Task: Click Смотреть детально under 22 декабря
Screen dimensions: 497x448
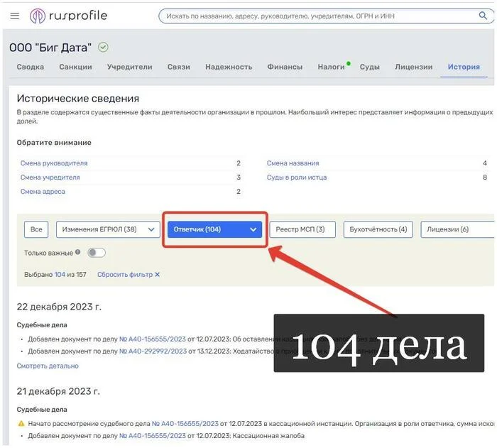Action: point(48,366)
